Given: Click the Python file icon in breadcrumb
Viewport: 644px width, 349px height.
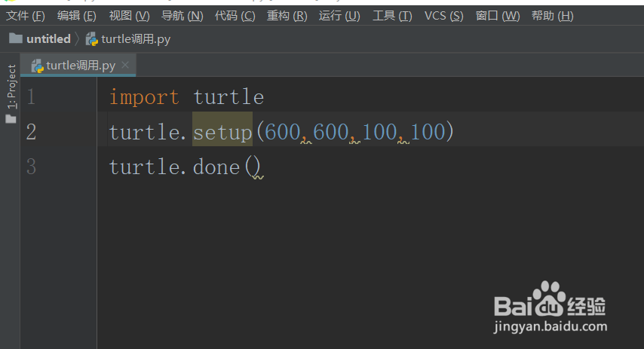Looking at the screenshot, I should [92, 39].
